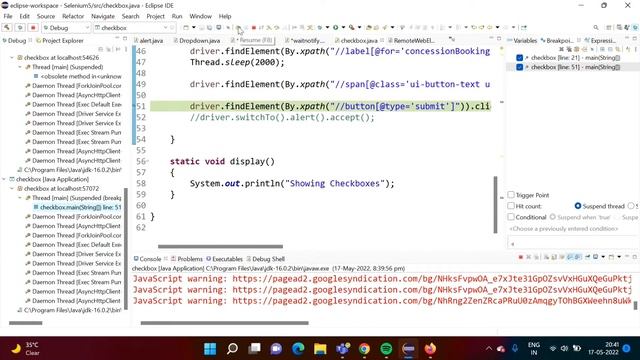This screenshot has height=360, width=640.
Task: Click Remove Launch icon in Console toolbar
Action: pos(529,257)
